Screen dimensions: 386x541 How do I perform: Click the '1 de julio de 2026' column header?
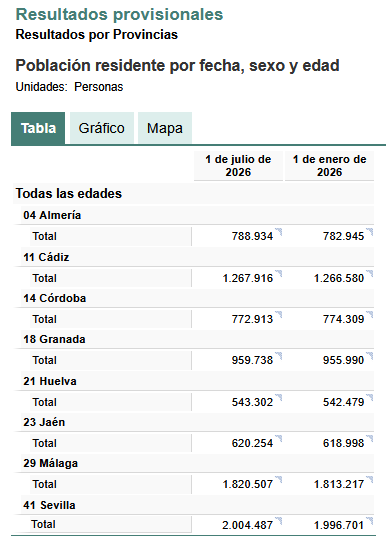[238, 166]
